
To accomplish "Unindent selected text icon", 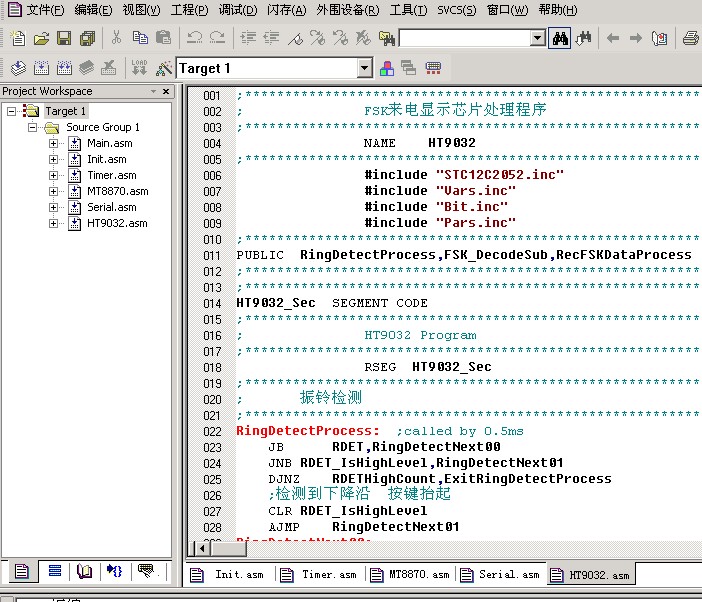I will [x=271, y=38].
